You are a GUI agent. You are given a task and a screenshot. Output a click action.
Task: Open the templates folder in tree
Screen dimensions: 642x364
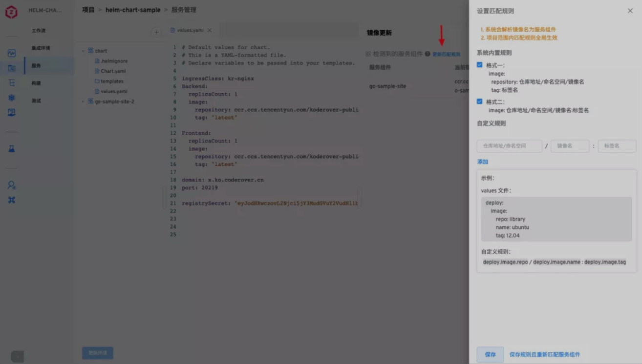[112, 81]
